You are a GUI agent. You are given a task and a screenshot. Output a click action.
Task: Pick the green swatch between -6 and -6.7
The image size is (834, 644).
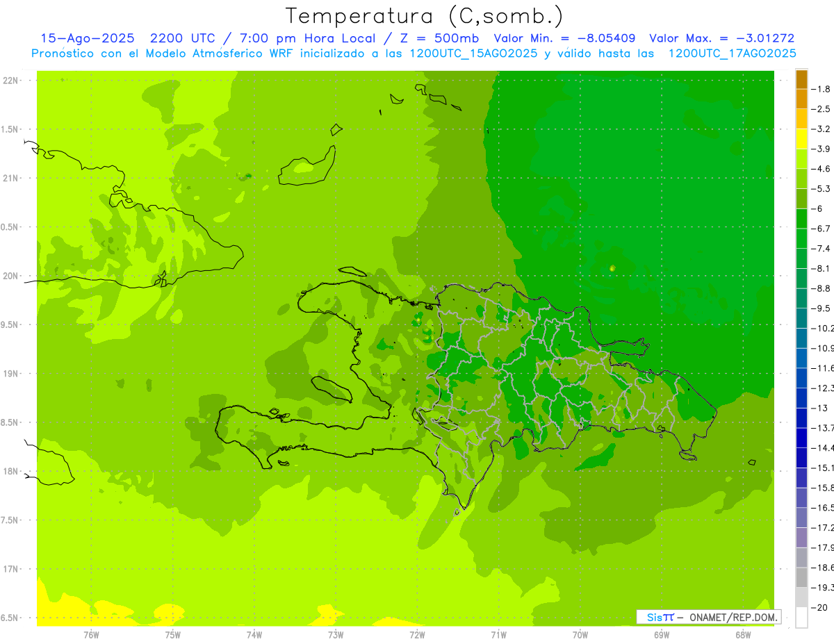(x=801, y=218)
